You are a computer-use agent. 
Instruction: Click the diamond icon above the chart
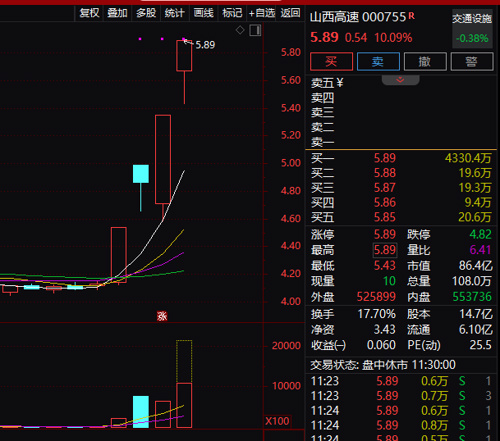(x=240, y=30)
